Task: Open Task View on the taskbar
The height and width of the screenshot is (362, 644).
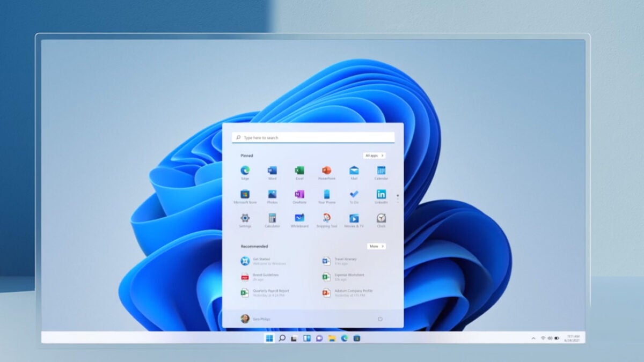Action: click(294, 338)
